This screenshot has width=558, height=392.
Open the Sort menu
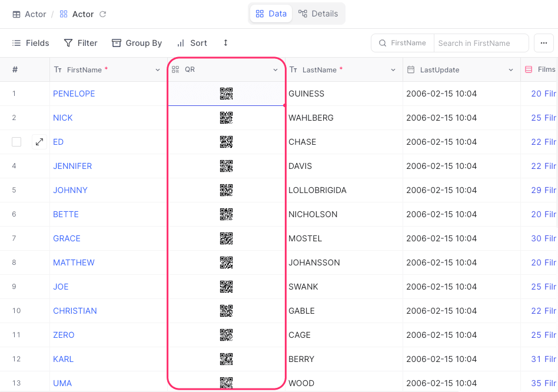pos(192,43)
